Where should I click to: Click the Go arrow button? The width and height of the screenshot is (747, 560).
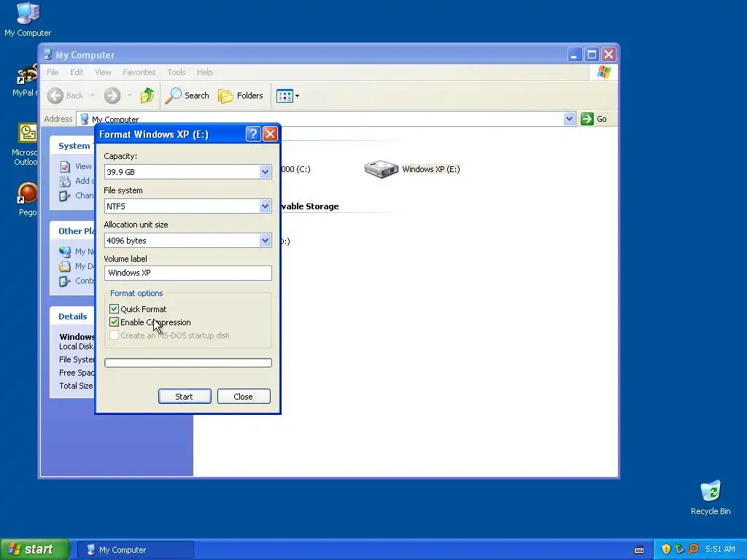[587, 119]
